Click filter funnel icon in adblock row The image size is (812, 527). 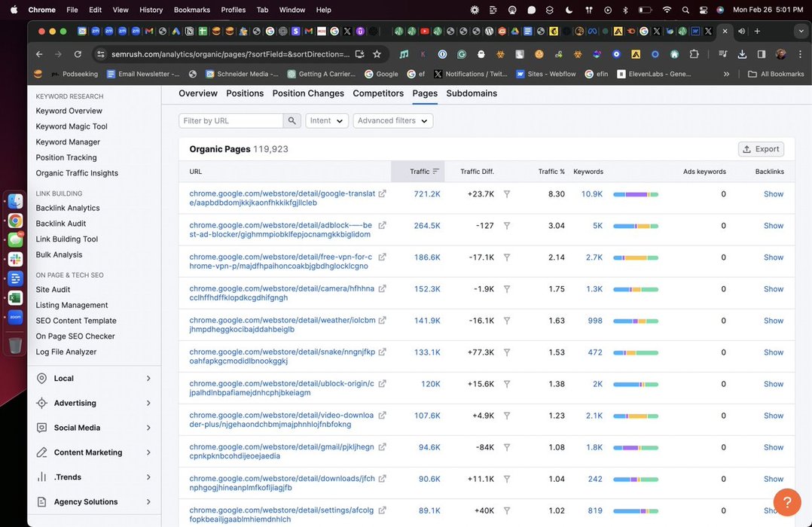507,226
